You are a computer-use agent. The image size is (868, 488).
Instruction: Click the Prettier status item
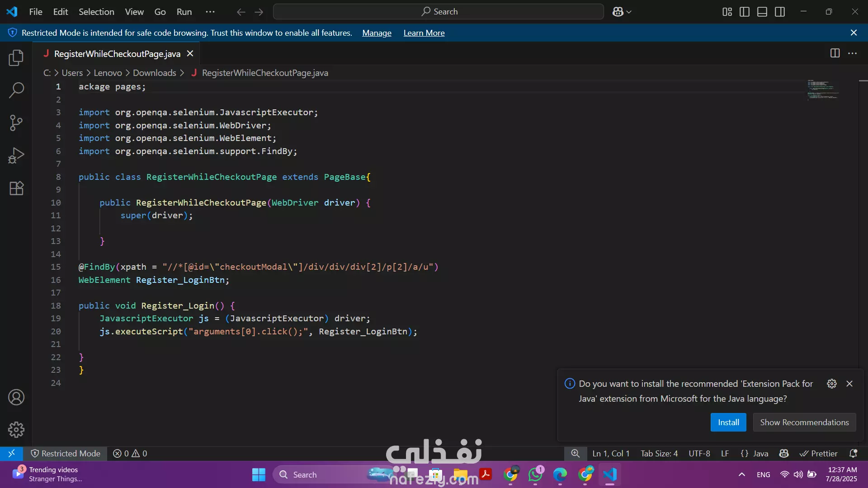(x=818, y=453)
